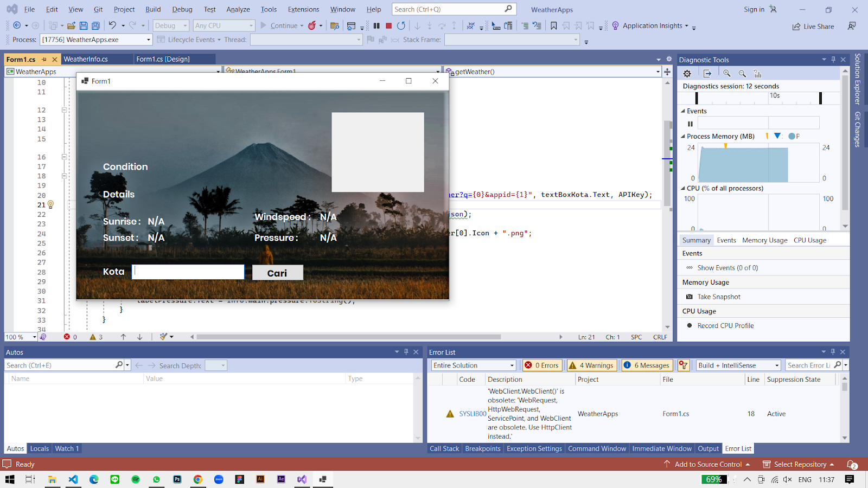Click the Navigate Backward arrow icon
Screen dimensions: 868x488
17,25
